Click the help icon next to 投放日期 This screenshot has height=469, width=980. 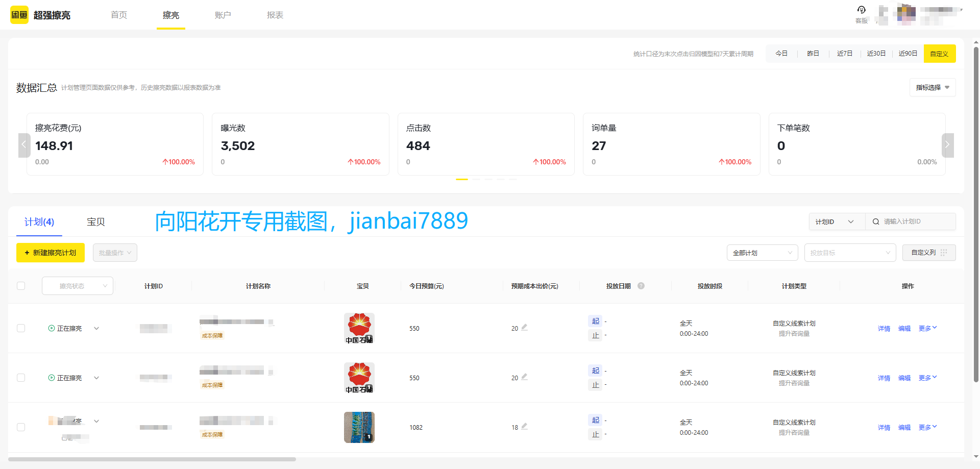point(641,286)
